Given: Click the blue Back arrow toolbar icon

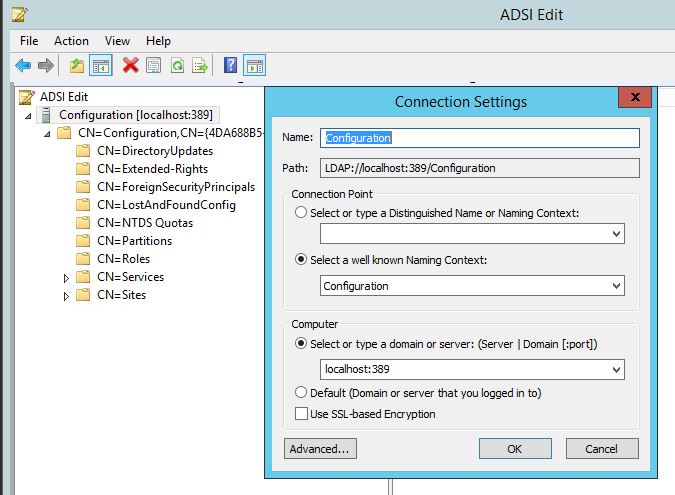Looking at the screenshot, I should pos(23,66).
